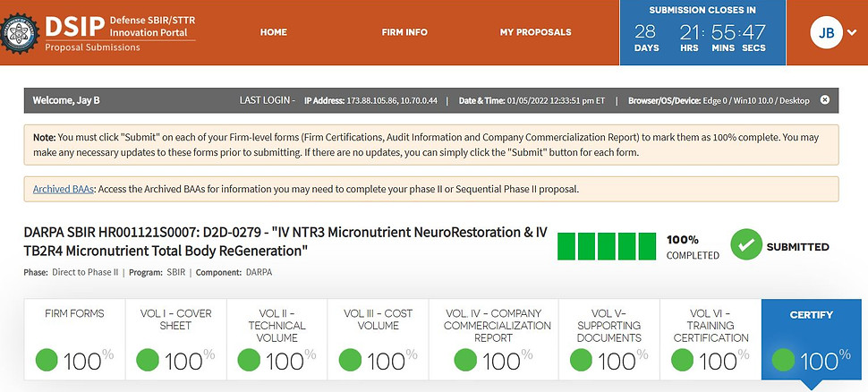Viewport: 868px width, 392px height.
Task: Click the green status dot under COVER SHEET
Action: point(148,360)
